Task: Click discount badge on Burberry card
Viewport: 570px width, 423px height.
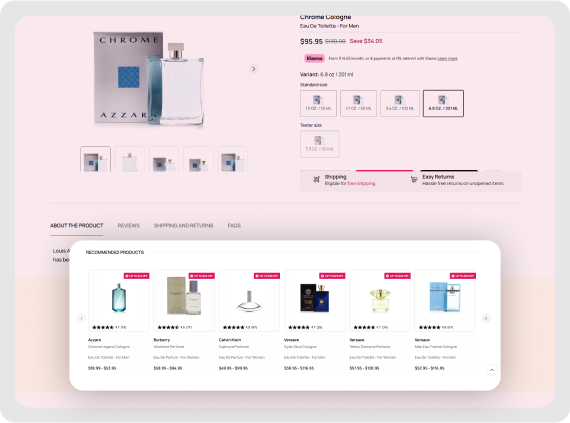Action: point(201,276)
